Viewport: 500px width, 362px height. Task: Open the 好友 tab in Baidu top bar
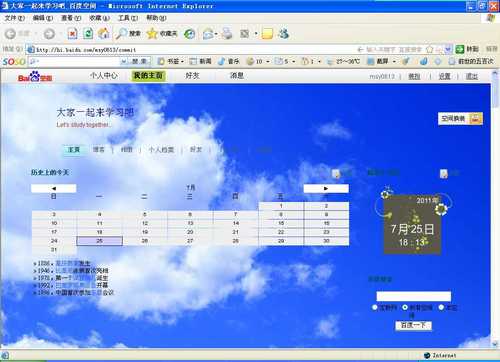coord(192,76)
